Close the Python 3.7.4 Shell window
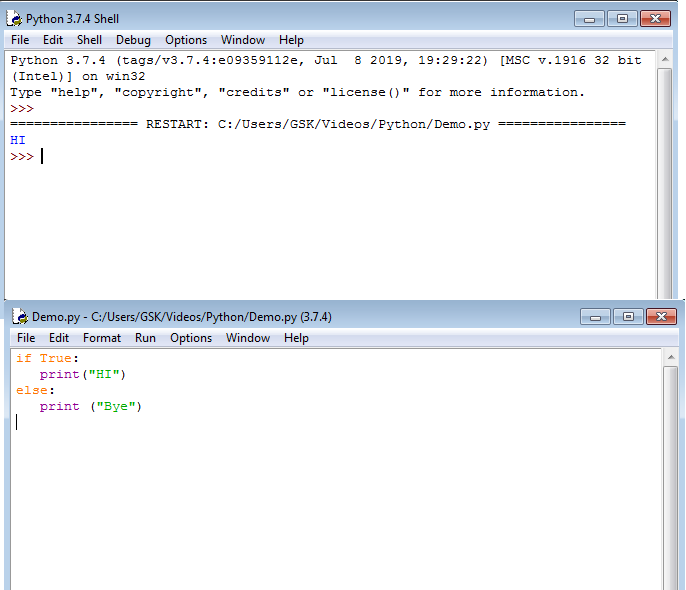The width and height of the screenshot is (686, 590). point(656,18)
